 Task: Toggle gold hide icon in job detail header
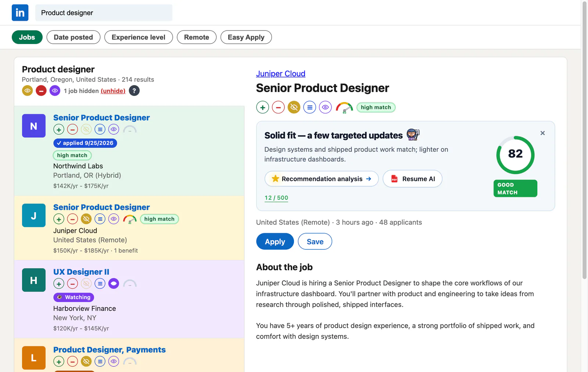click(294, 107)
